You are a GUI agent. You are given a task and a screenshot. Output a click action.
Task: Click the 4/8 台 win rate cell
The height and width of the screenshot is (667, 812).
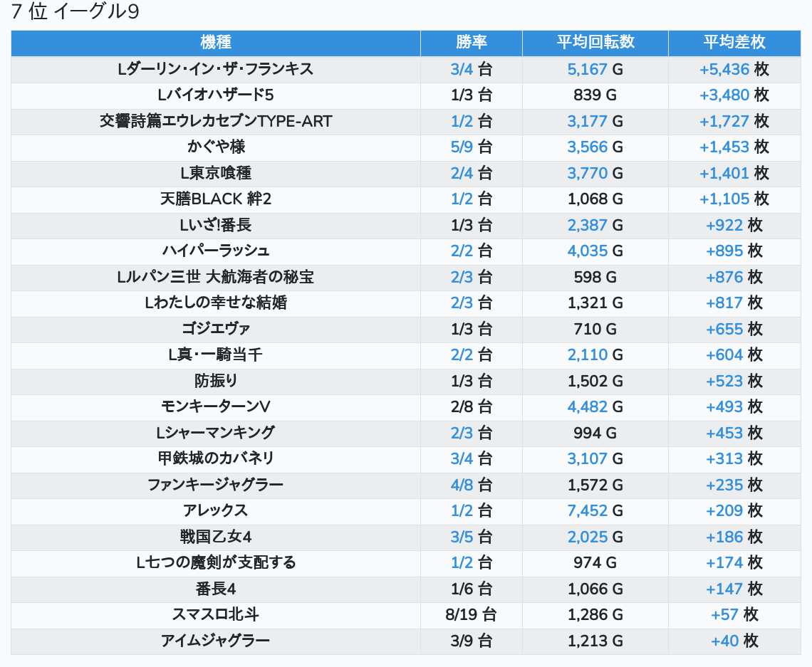pos(472,485)
